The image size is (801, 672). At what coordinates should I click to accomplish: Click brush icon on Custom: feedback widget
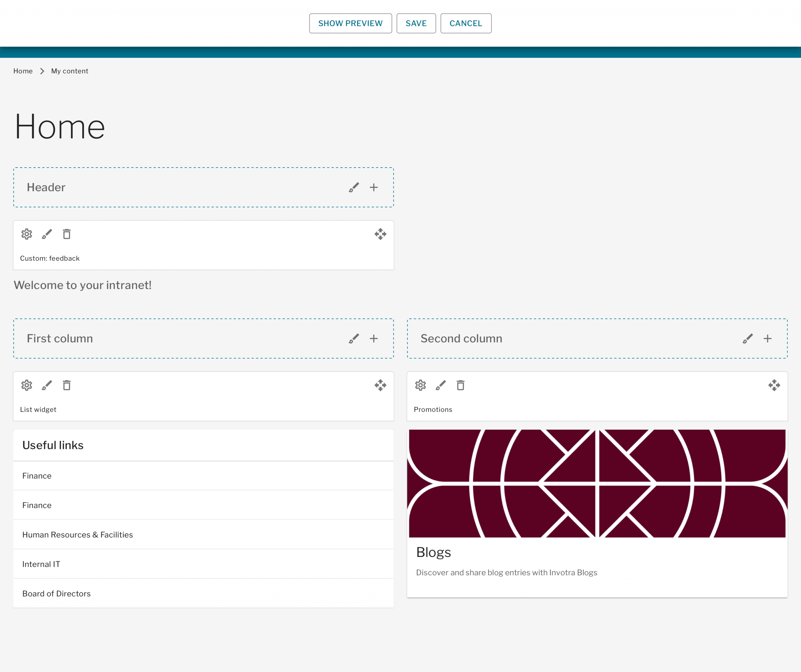tap(47, 234)
